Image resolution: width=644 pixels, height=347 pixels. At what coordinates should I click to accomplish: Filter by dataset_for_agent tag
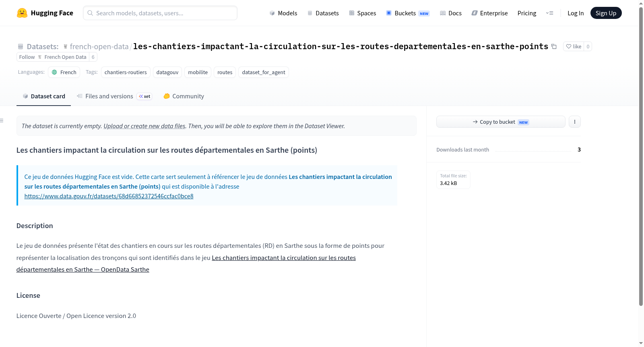pos(264,72)
